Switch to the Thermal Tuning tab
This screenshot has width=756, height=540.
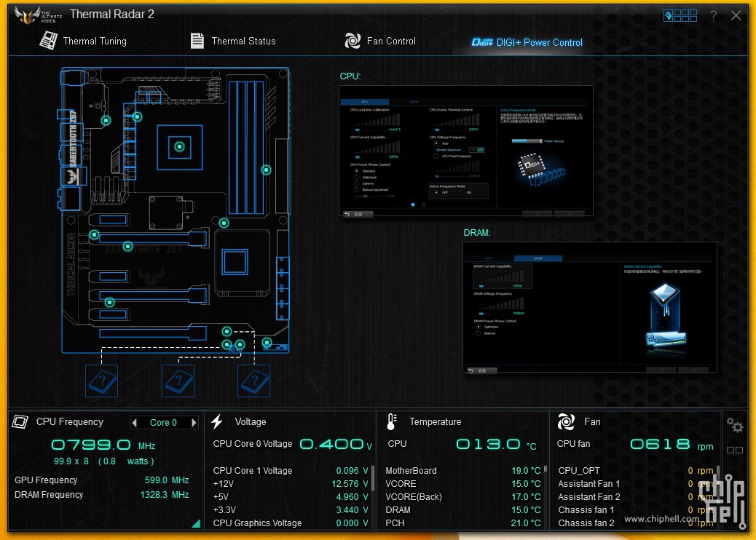click(x=83, y=41)
